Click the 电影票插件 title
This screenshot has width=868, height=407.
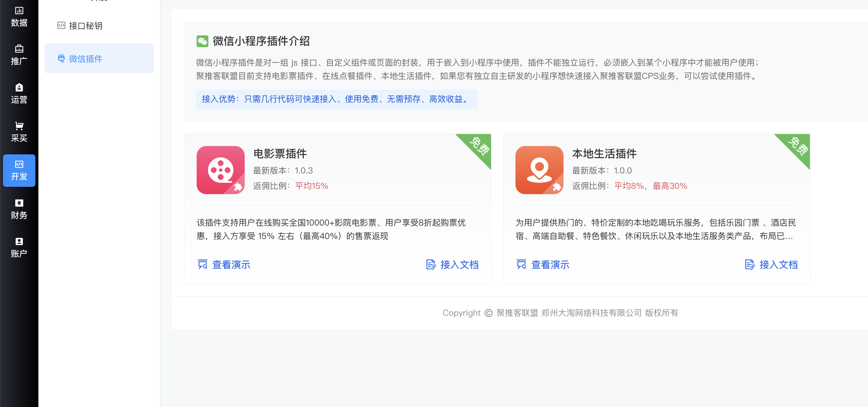(280, 153)
